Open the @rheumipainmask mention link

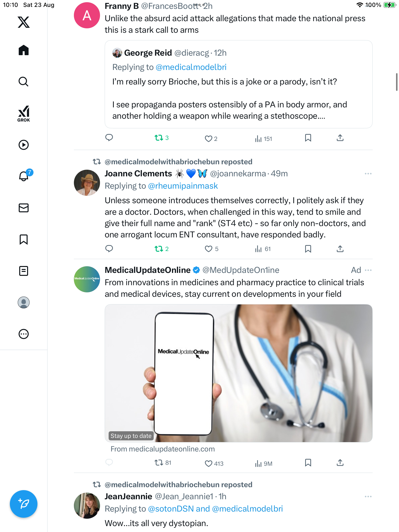183,186
